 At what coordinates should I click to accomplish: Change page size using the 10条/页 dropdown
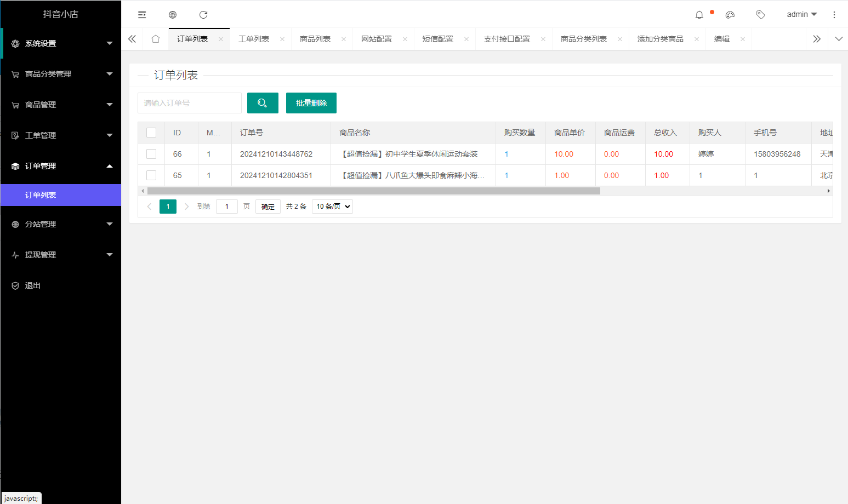(332, 206)
